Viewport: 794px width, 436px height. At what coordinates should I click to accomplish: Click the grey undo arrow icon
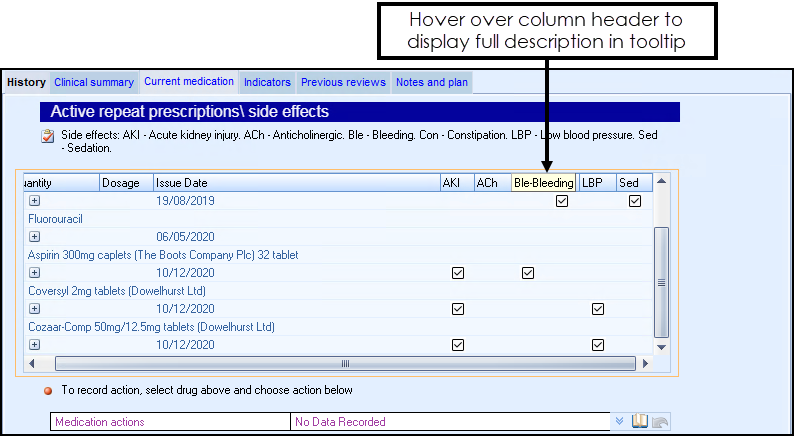660,422
